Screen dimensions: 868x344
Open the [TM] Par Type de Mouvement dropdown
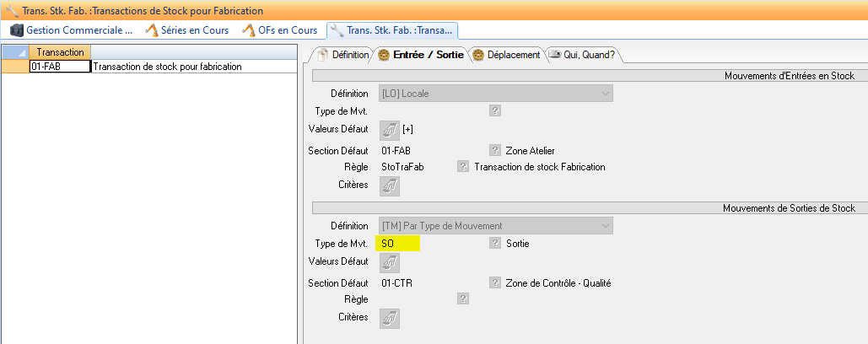tap(605, 226)
